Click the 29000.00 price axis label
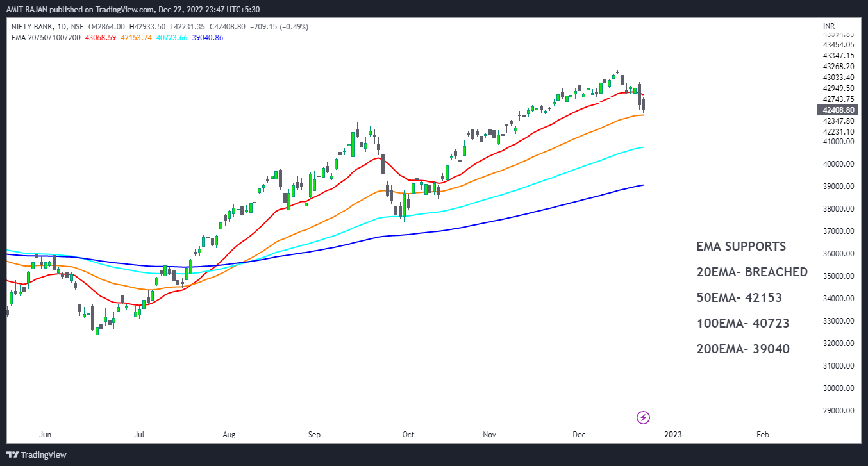The width and height of the screenshot is (868, 466). click(x=839, y=411)
